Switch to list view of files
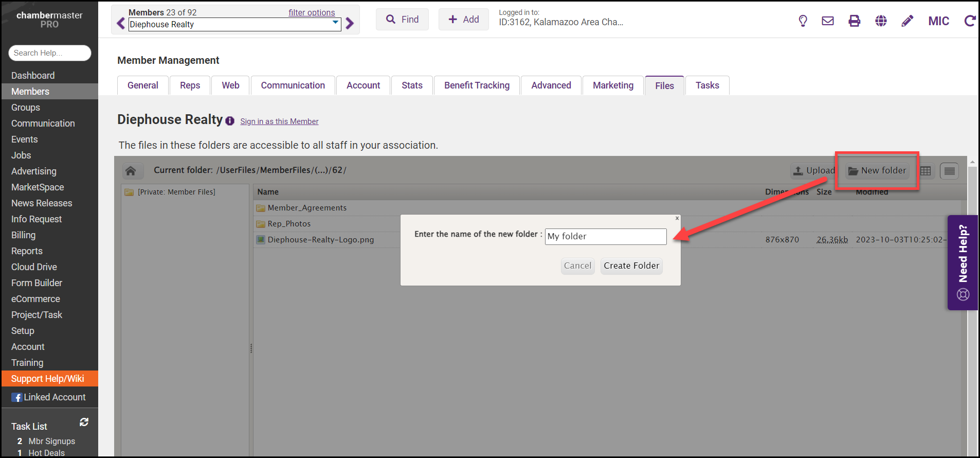 pyautogui.click(x=949, y=171)
